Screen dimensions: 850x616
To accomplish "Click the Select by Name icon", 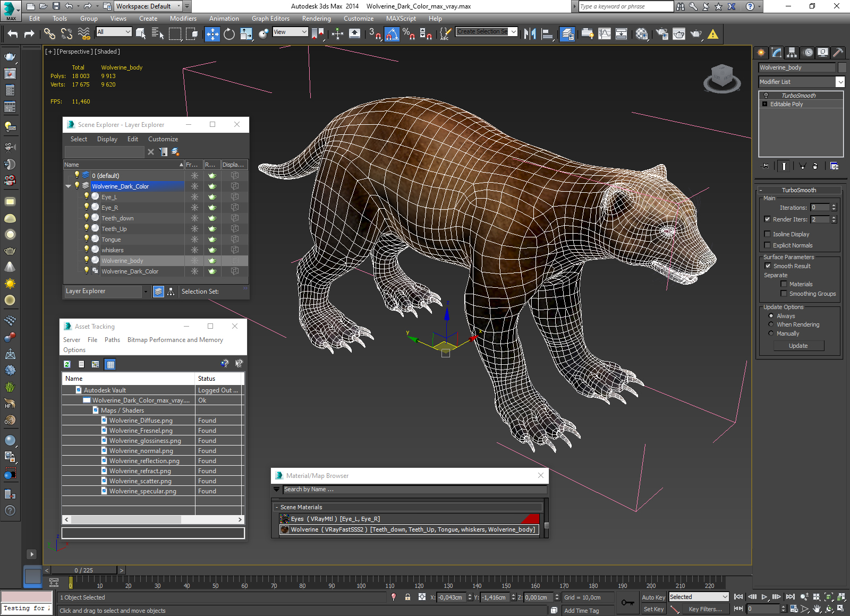I will 158,34.
